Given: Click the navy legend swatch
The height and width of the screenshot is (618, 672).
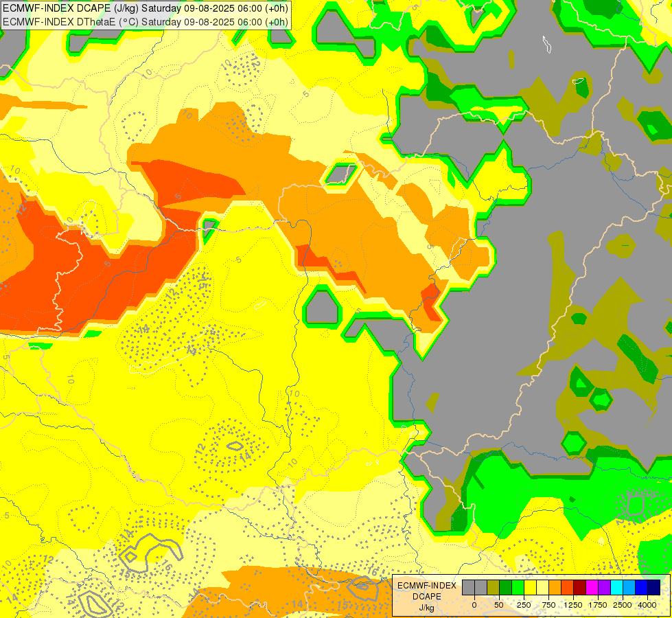Looking at the screenshot, I should pyautogui.click(x=654, y=588).
